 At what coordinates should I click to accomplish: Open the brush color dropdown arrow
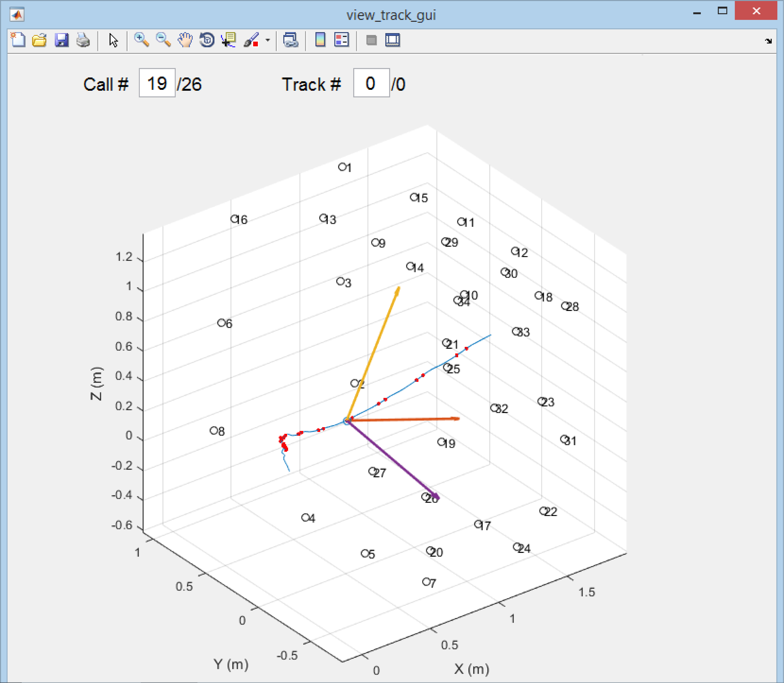[268, 40]
